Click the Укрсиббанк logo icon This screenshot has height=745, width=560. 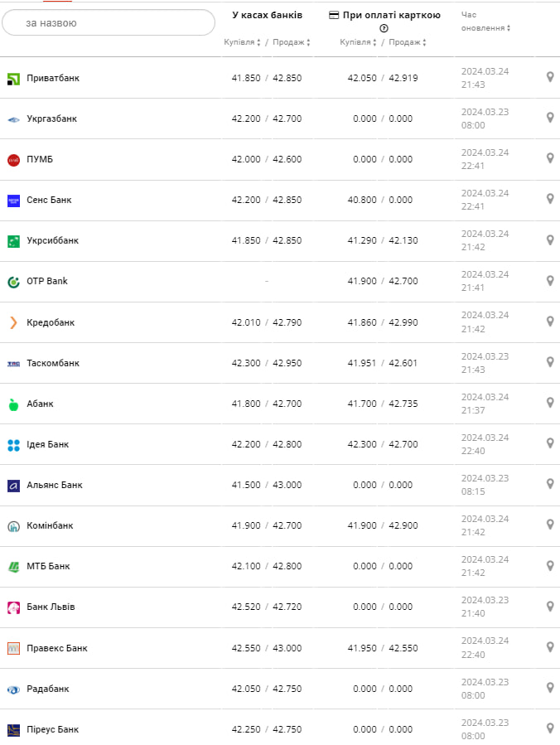click(x=13, y=241)
